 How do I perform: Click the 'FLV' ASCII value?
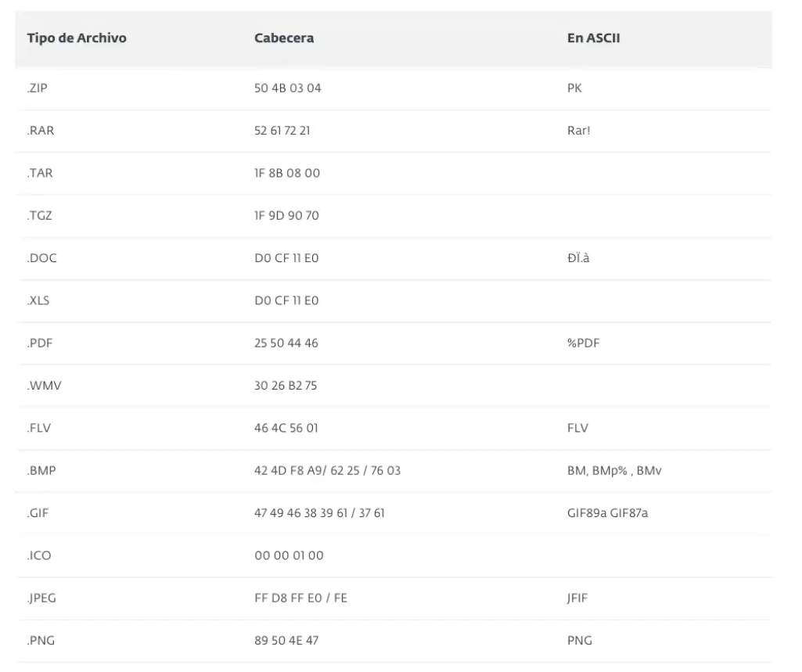coord(577,428)
